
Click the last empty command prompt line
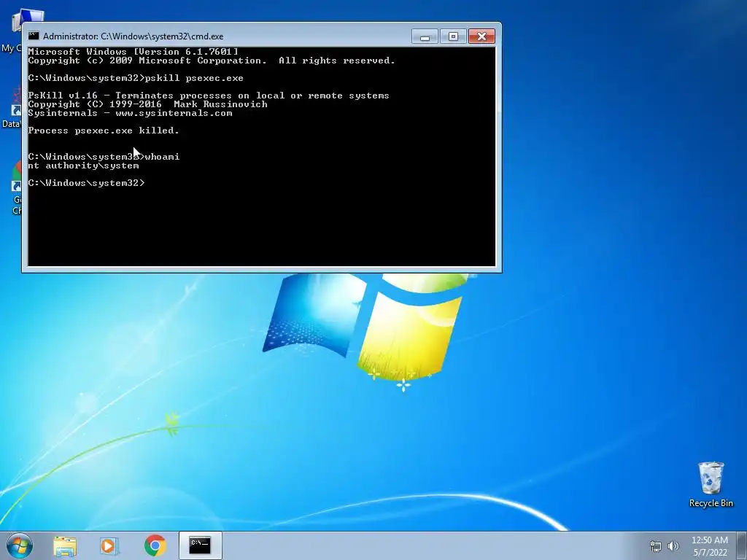click(x=86, y=183)
